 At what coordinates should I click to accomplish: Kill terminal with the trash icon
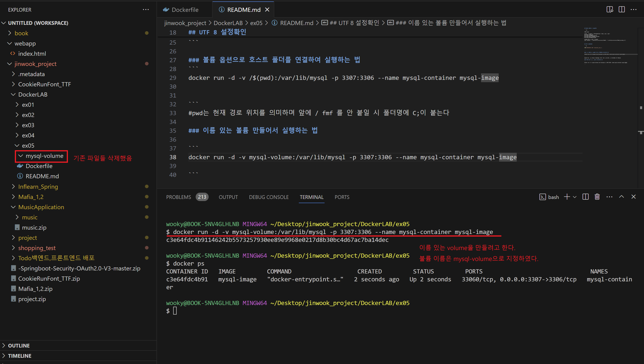pyautogui.click(x=597, y=197)
